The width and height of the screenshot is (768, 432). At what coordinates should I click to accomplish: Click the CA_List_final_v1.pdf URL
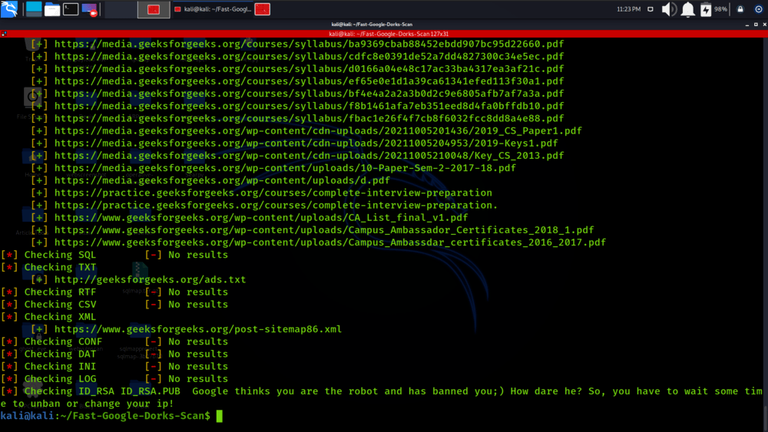click(x=261, y=217)
